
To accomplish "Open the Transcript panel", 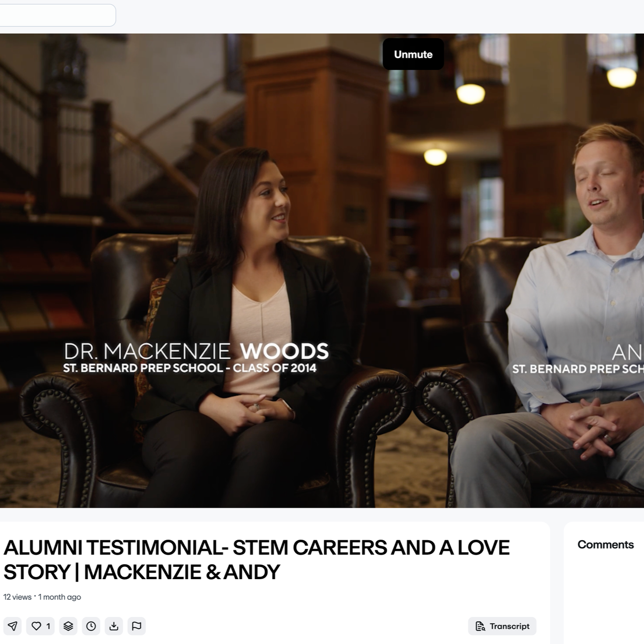I will 502,626.
